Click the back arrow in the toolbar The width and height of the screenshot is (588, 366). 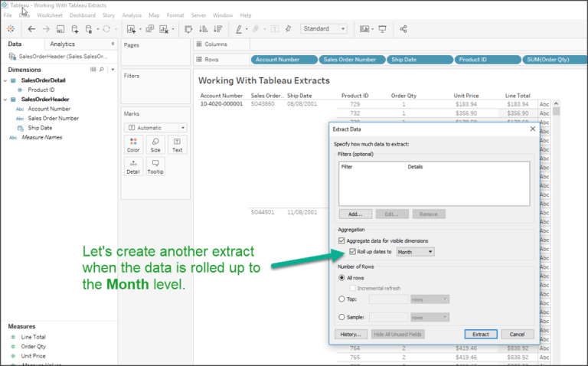31,29
